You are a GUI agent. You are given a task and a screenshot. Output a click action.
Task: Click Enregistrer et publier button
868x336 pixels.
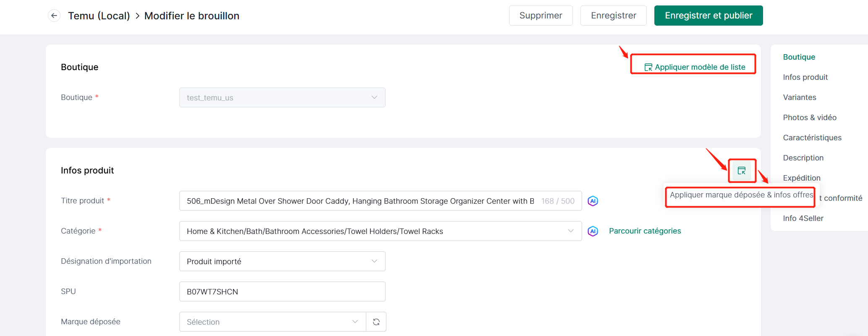(709, 16)
